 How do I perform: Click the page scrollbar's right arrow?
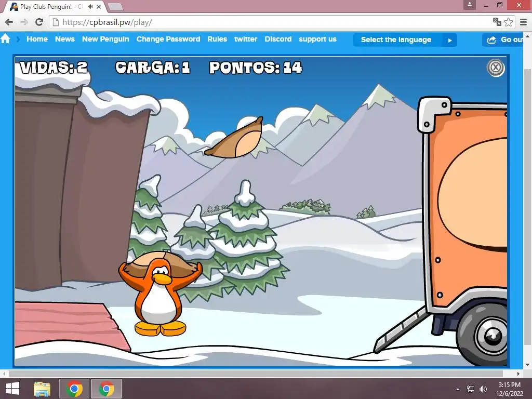[518, 374]
